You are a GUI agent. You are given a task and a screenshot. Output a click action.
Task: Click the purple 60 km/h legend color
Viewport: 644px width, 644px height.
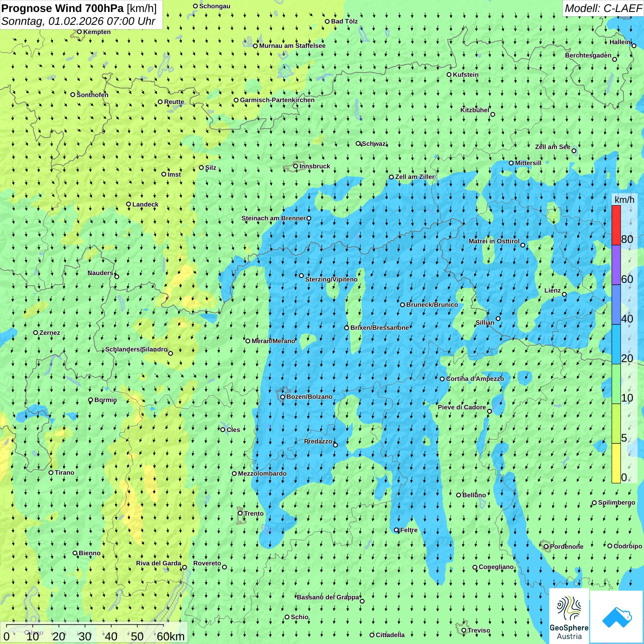616,265
